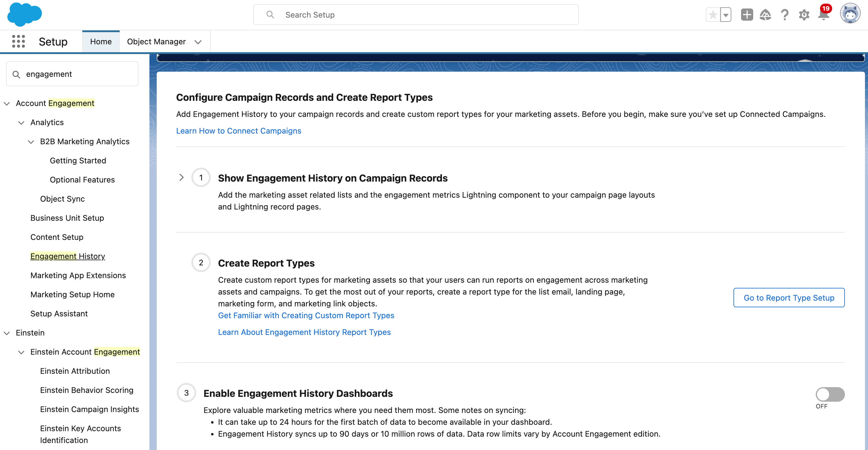Viewport: 868px width, 450px height.
Task: Expand step 1 Show Engagement History section
Action: coord(181,178)
